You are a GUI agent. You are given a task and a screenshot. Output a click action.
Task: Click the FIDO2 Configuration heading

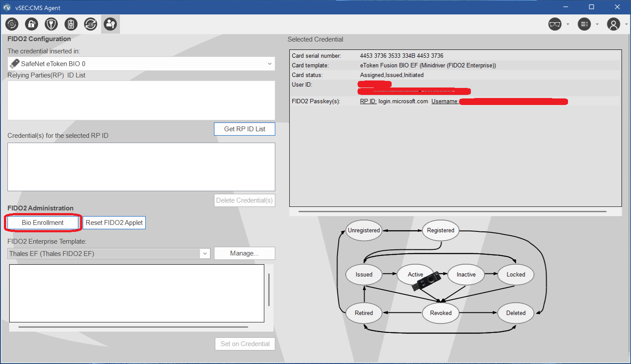pos(39,39)
